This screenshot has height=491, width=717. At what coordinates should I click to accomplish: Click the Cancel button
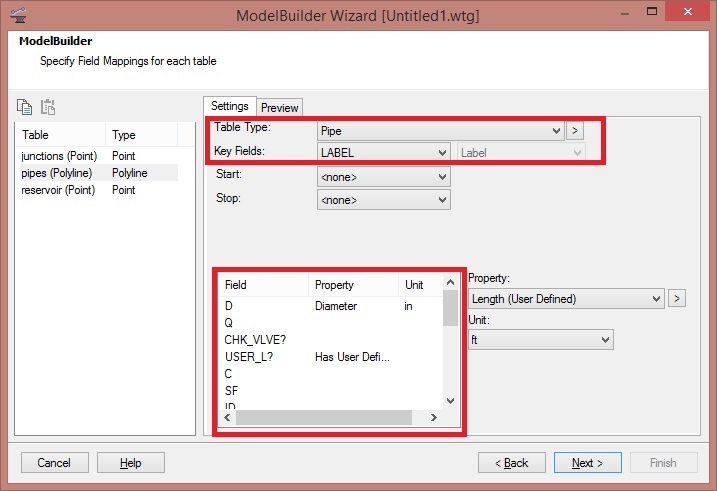[x=54, y=463]
